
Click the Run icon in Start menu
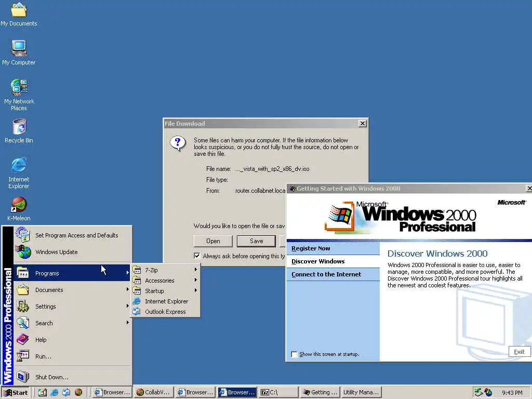pos(23,356)
